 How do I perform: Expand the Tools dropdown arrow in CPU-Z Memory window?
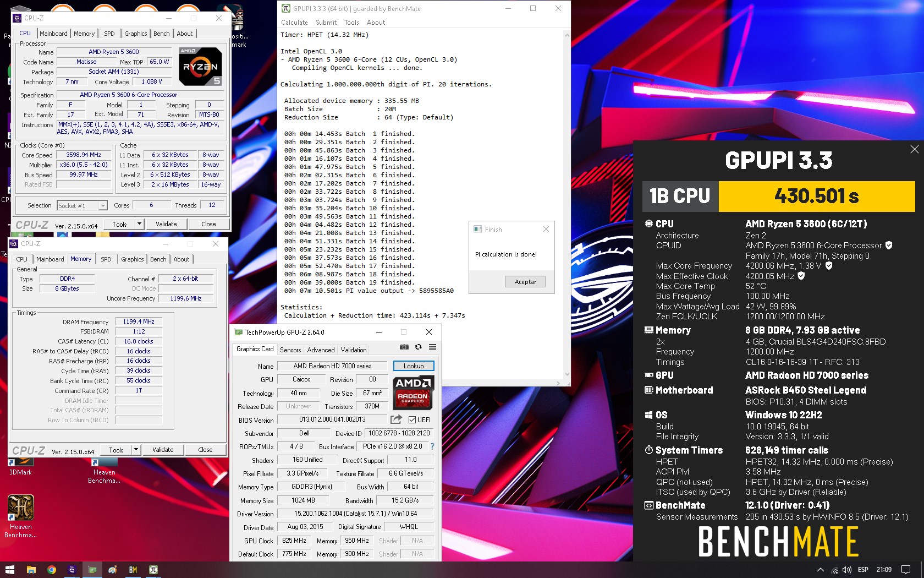(136, 450)
